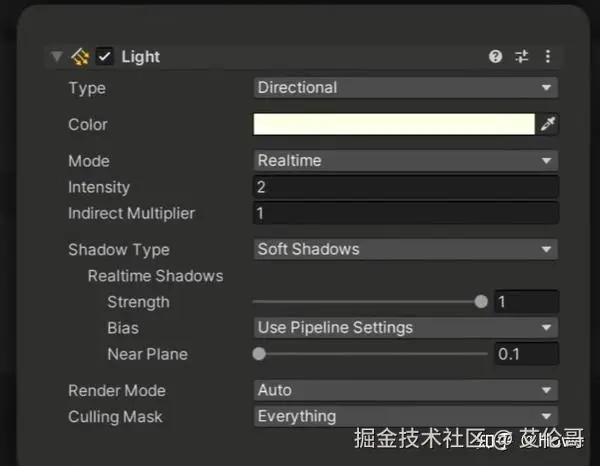Pick a color with the eyedropper

coord(547,124)
